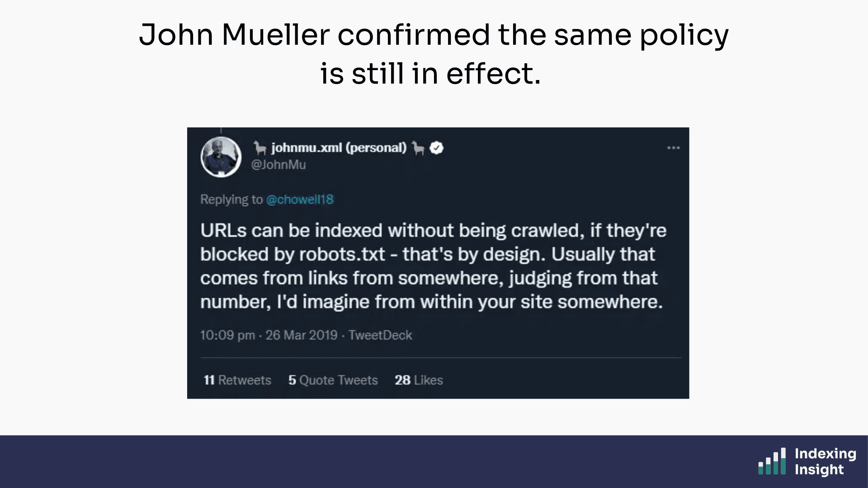Click the llama emoji after (personal)
868x488 pixels.
tap(418, 148)
